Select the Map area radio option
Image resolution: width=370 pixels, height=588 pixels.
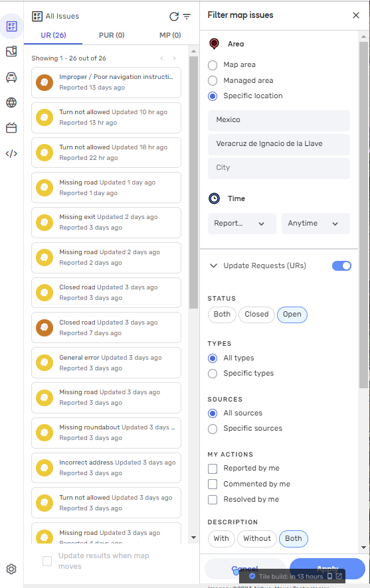point(213,65)
